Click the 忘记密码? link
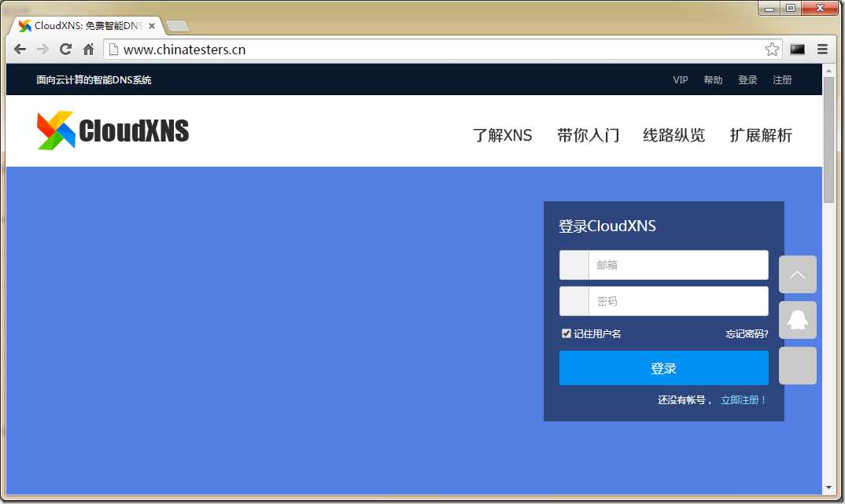This screenshot has height=504, width=845. pyautogui.click(x=747, y=334)
